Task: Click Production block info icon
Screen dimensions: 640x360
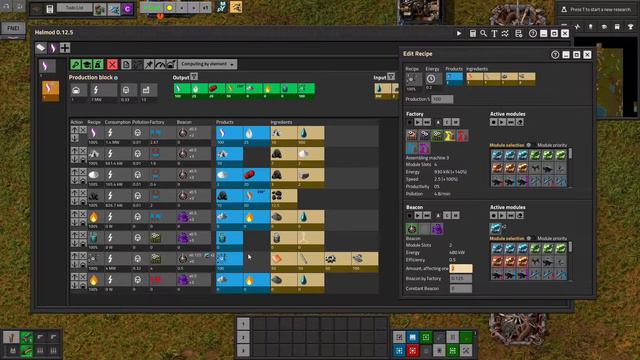Action: [x=116, y=78]
